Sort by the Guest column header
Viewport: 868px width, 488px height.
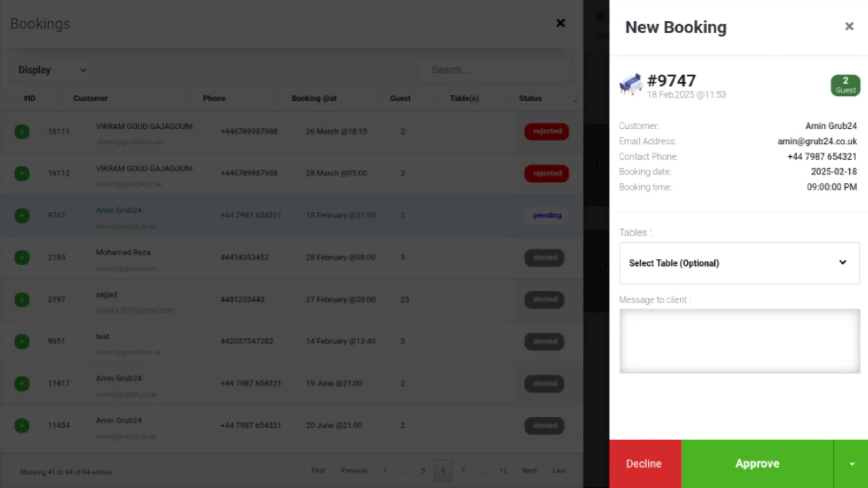click(400, 98)
